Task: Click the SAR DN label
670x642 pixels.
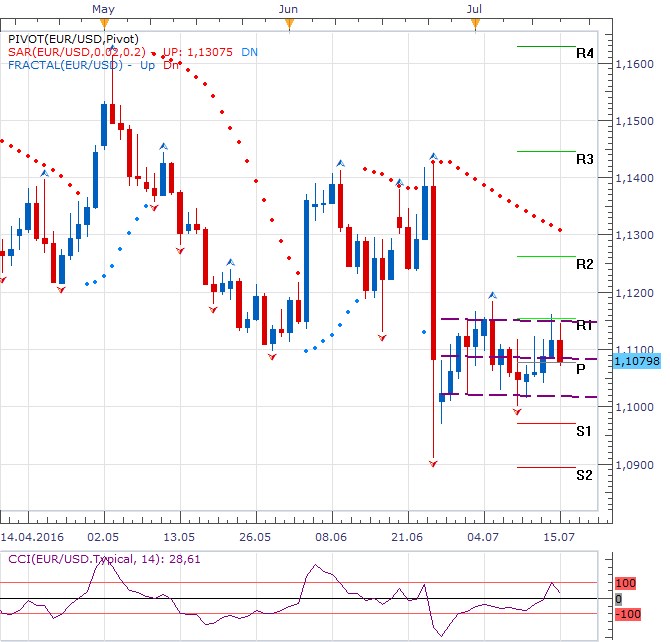Action: [x=250, y=52]
